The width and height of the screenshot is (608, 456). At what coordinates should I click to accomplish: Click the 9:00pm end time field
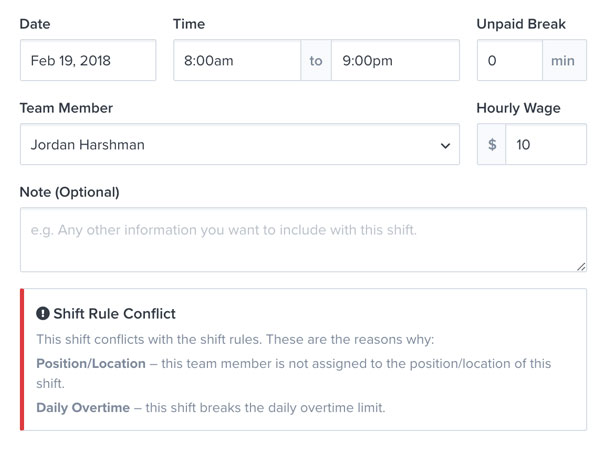pyautogui.click(x=396, y=60)
